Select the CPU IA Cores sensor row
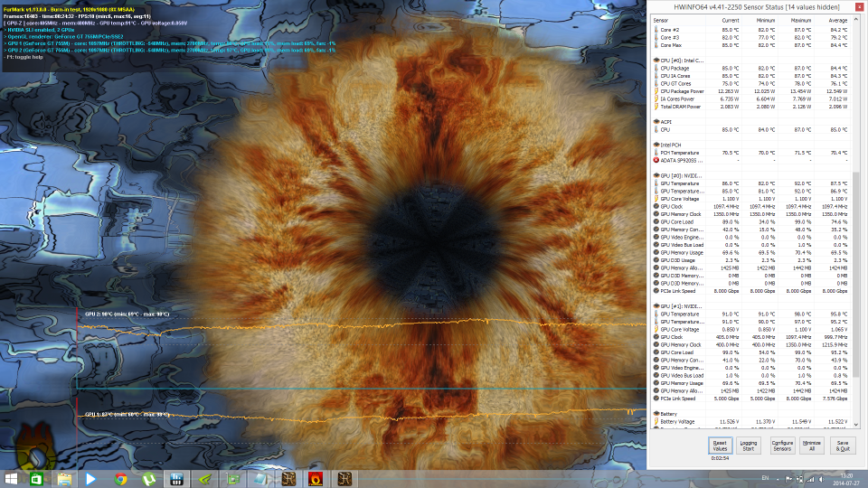Viewport: 868px width, 488px height. click(x=750, y=76)
